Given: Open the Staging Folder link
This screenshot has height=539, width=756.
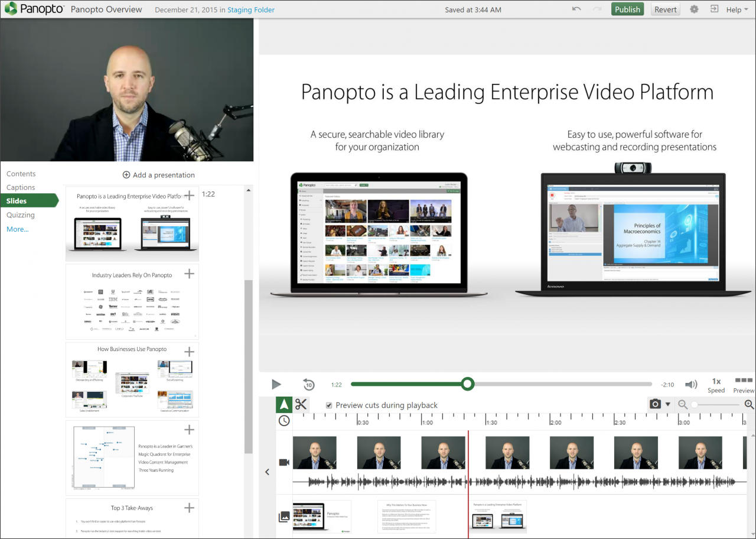Looking at the screenshot, I should pos(250,9).
